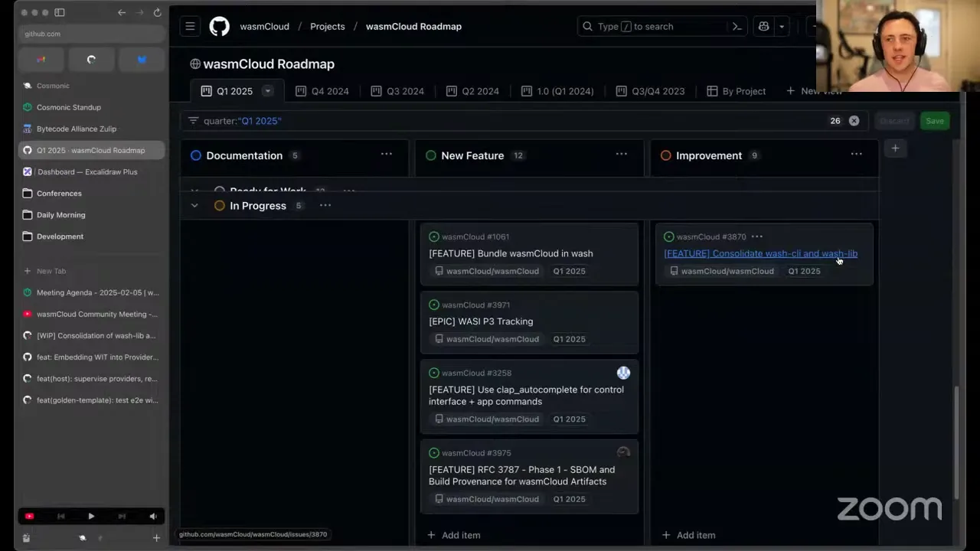Open options for issue #3870 card
Screen dimensions: 980x551
pos(756,236)
